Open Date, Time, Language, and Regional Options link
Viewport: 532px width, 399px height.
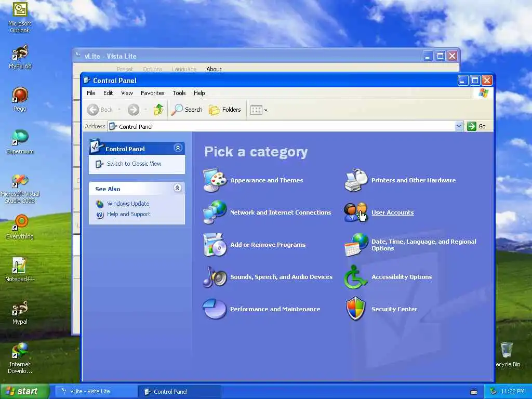click(424, 245)
